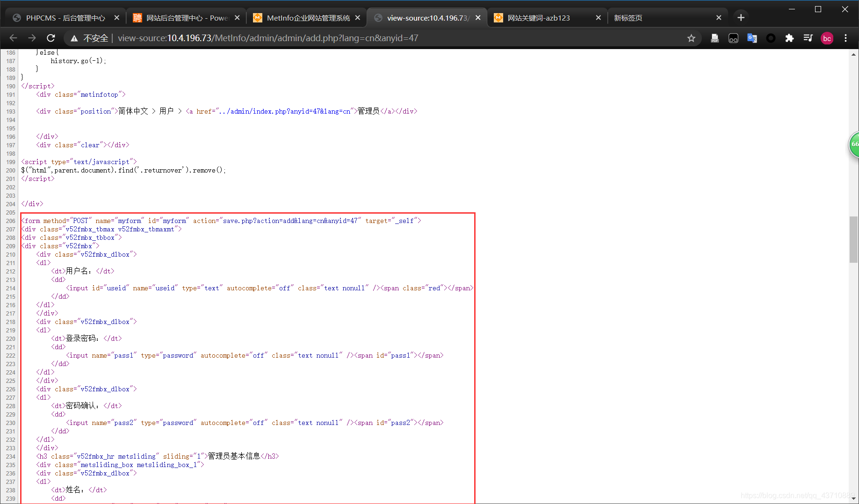Select the view-source:10.4.196.73 tab
The height and width of the screenshot is (504, 859).
[x=428, y=18]
